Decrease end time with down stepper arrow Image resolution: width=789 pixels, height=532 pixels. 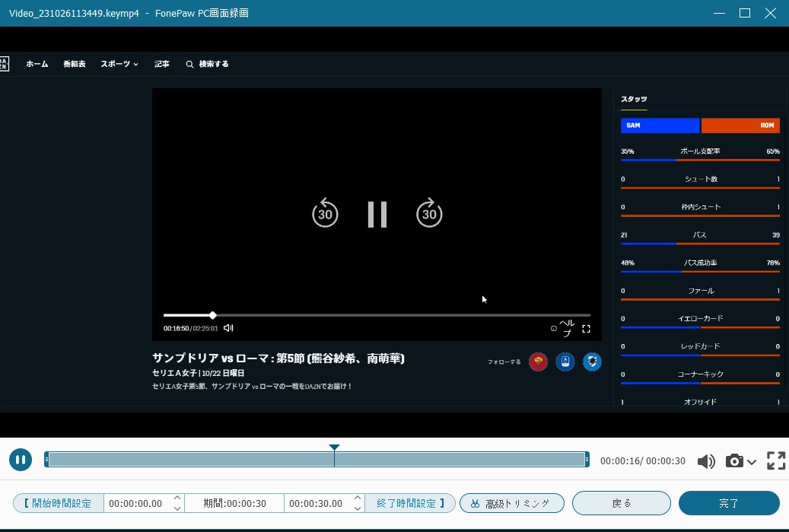[358, 508]
